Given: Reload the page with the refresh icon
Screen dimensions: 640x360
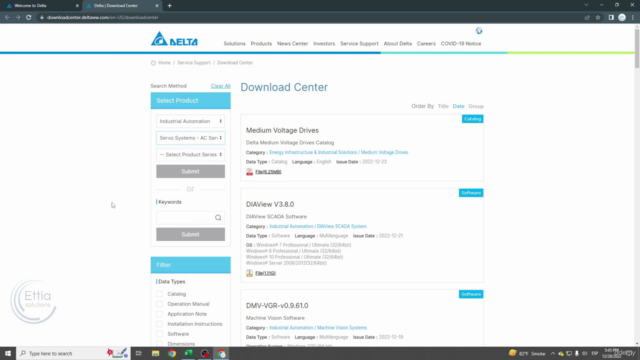Looking at the screenshot, I should 29,17.
